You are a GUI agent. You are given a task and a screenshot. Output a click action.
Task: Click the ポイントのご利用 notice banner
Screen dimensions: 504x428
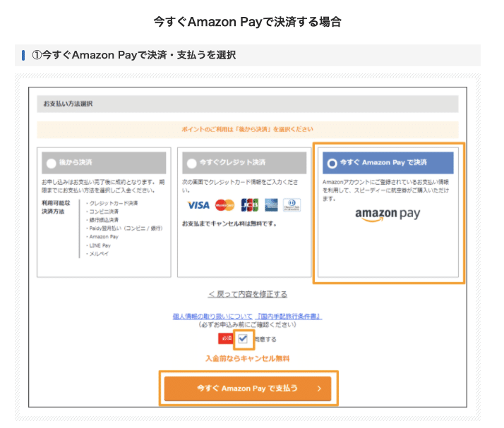point(248,130)
